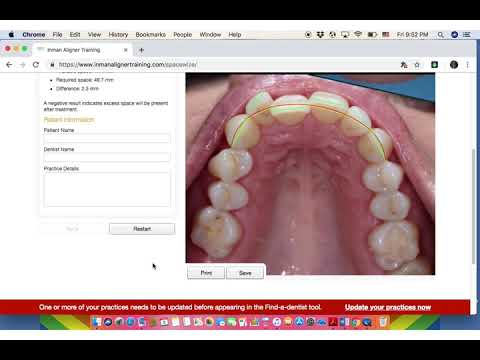Reload the current page
Screen dimensions: 480x360
[36, 65]
